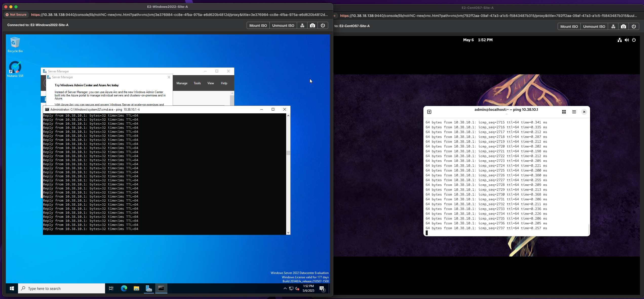Click cmd window scrollbar thumb
The width and height of the screenshot is (644, 299).
click(288, 153)
